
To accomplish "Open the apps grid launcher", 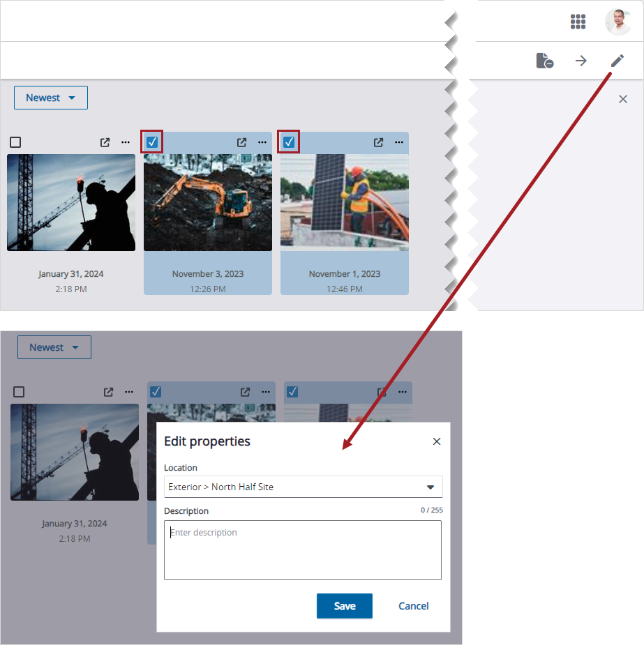I will (578, 22).
